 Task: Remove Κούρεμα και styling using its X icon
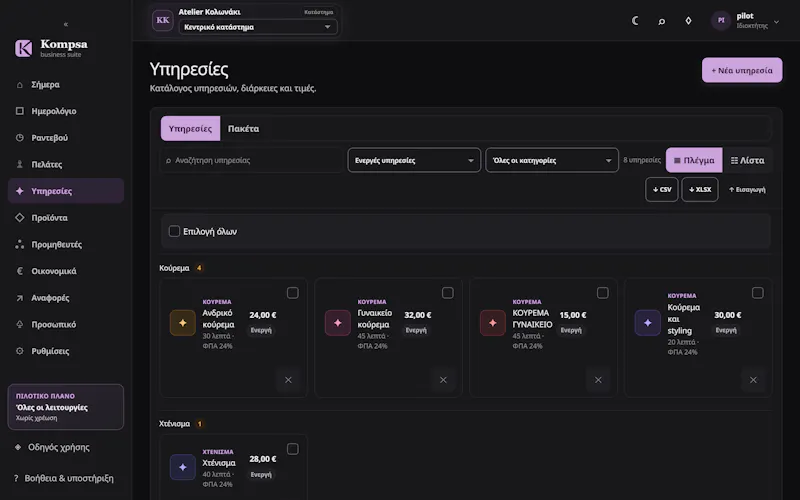click(754, 380)
